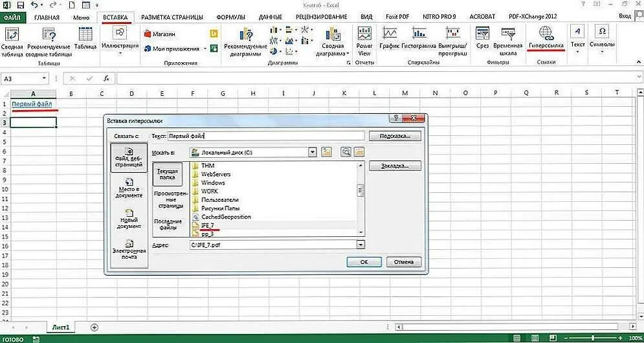Viewport: 644px width, 343px height.
Task: Click the Сводная таблица ribbon icon
Action: pos(12,42)
